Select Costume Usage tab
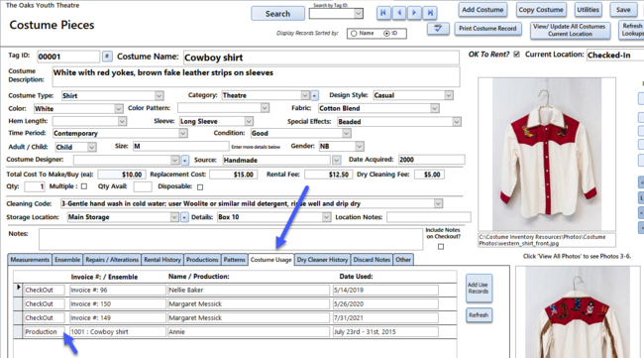This screenshot has width=644, height=358. click(271, 260)
